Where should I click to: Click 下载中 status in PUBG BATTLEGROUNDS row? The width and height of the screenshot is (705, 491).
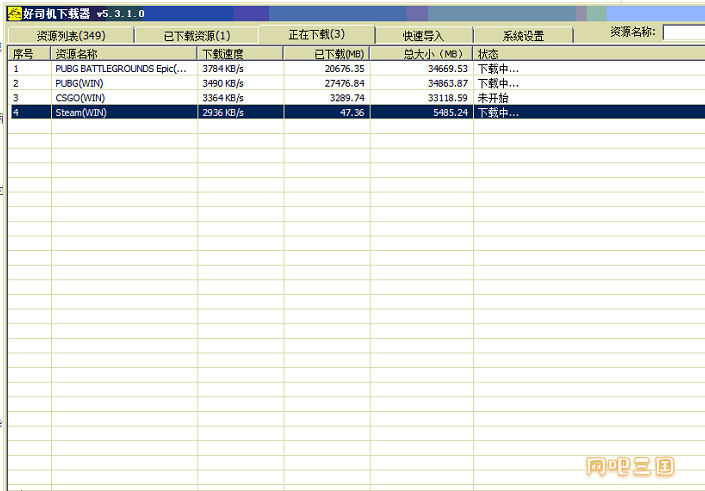tap(498, 69)
